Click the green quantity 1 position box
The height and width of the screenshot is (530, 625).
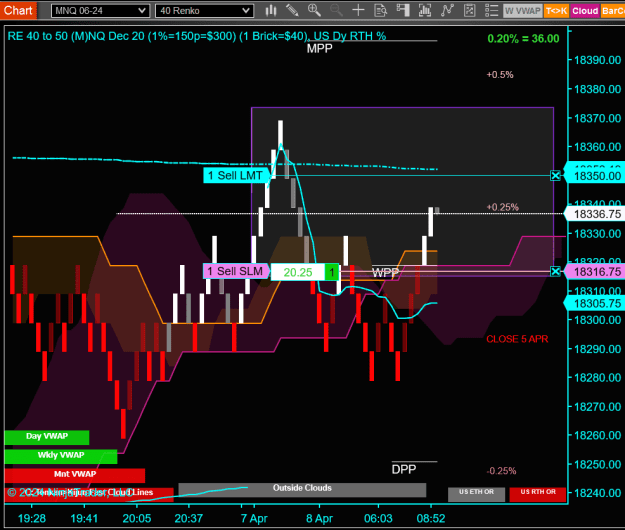pyautogui.click(x=332, y=272)
